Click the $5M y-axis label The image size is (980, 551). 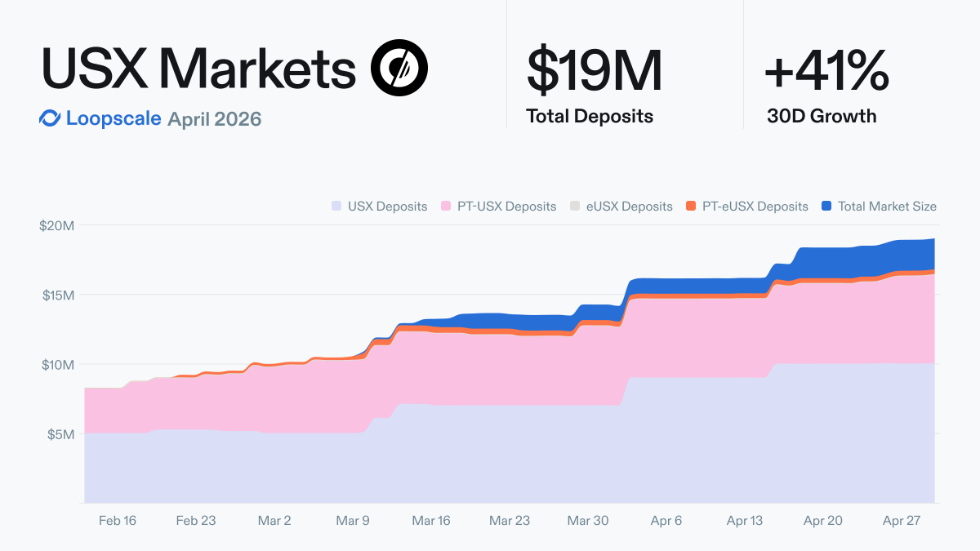pyautogui.click(x=60, y=433)
